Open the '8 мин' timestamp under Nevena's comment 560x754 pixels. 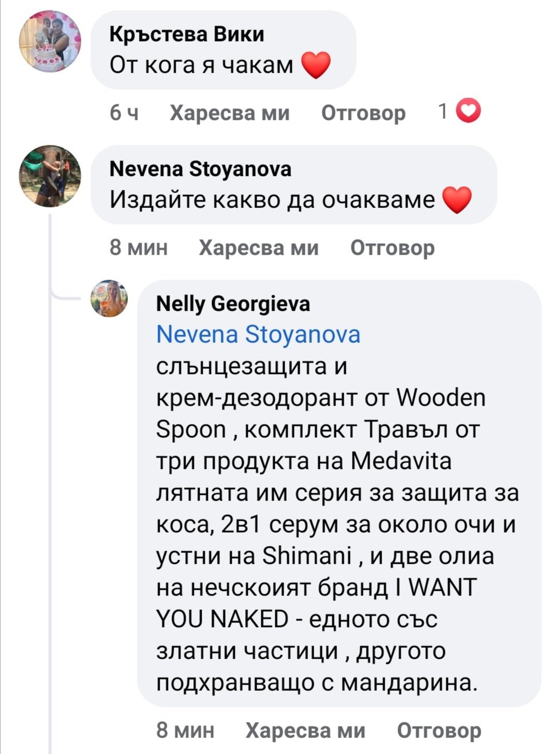pos(138,248)
